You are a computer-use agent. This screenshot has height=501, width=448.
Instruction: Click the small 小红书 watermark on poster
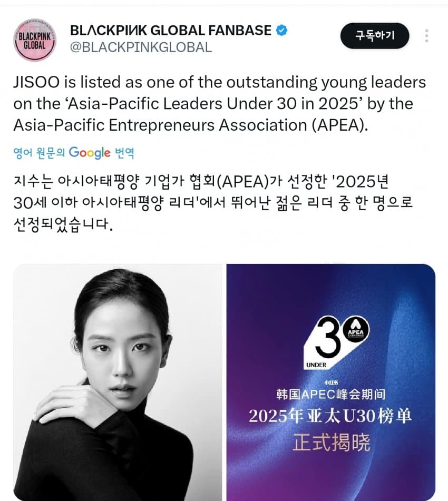332,382
